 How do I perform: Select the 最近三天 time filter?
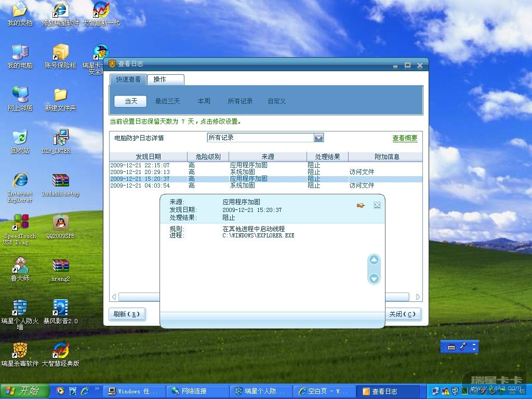click(167, 101)
